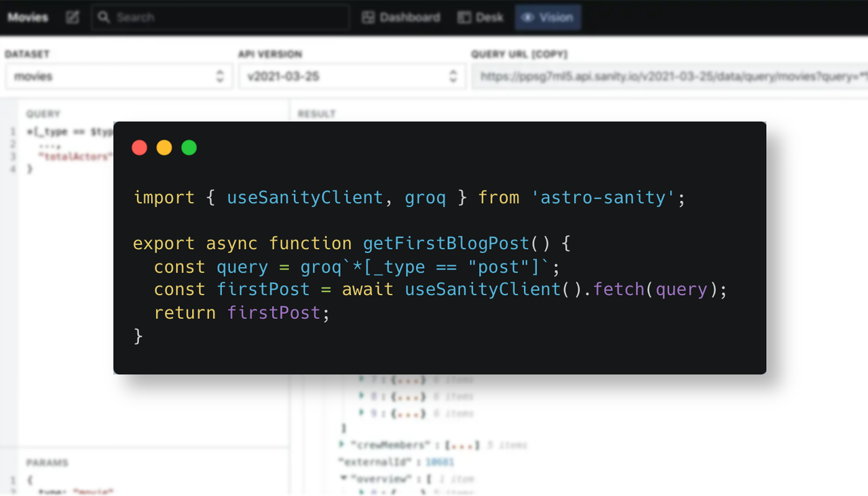Expand item 9 in result tree

point(362,413)
